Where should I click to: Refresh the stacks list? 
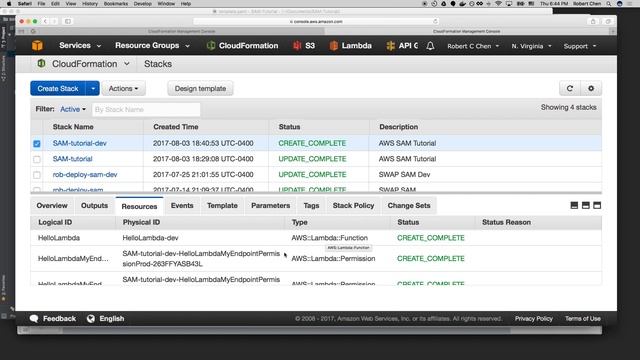point(570,88)
